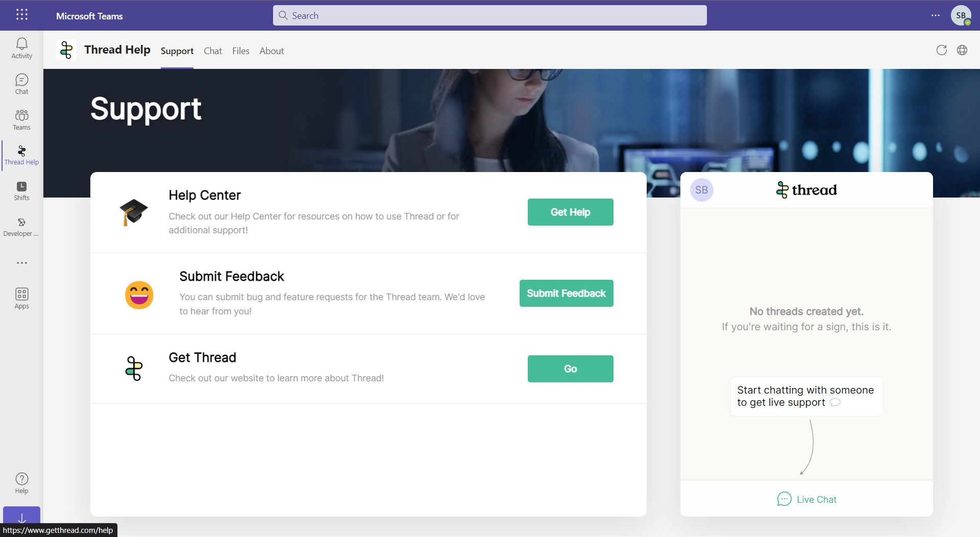This screenshot has width=980, height=537.
Task: Open Activity in the left rail
Action: point(21,48)
